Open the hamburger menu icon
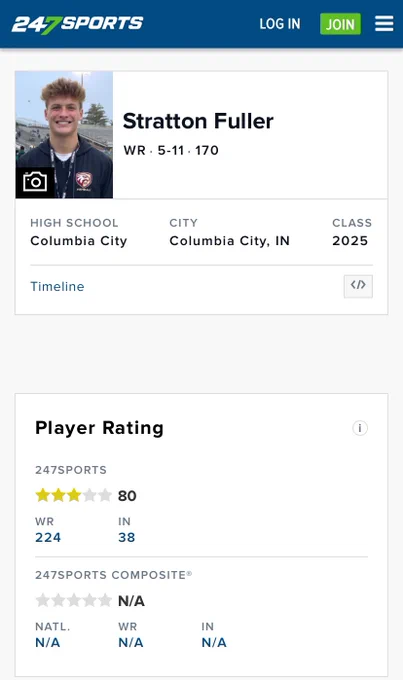Viewport: 403px width, 680px height. tap(384, 23)
